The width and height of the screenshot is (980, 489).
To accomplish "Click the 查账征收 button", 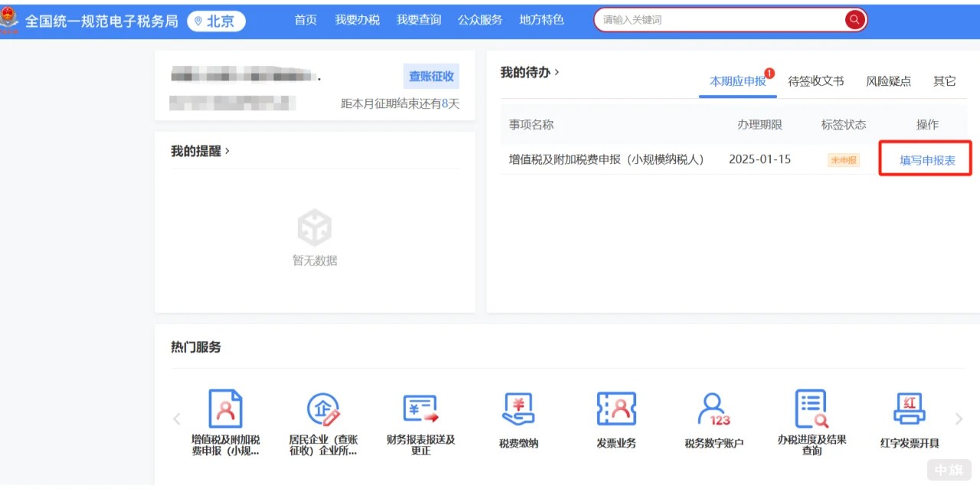I will click(x=430, y=77).
